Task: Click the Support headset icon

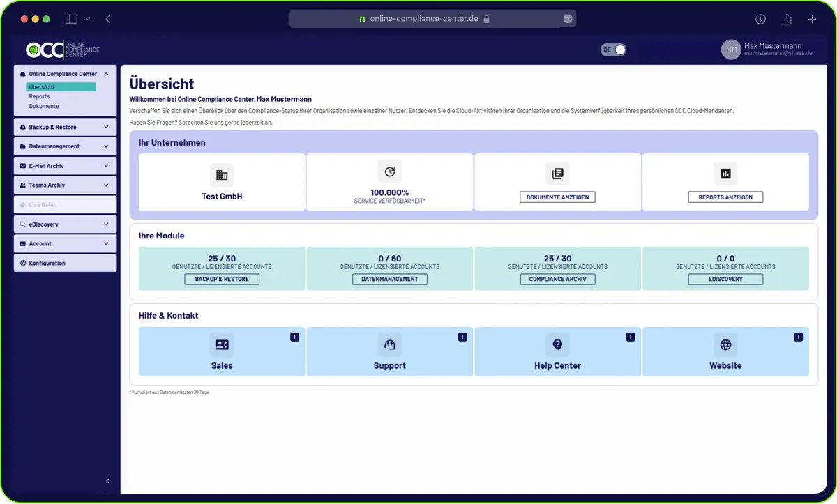Action: 389,344
